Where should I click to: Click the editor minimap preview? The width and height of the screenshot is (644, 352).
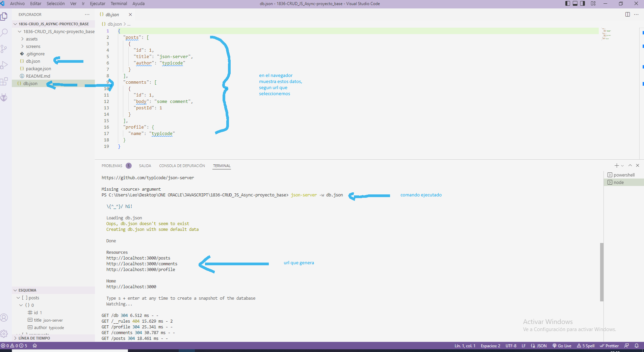click(x=607, y=34)
